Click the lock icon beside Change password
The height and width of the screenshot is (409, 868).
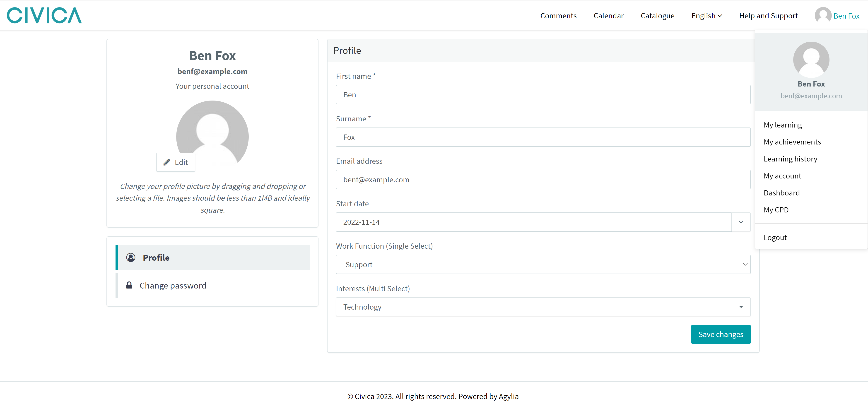click(x=129, y=285)
